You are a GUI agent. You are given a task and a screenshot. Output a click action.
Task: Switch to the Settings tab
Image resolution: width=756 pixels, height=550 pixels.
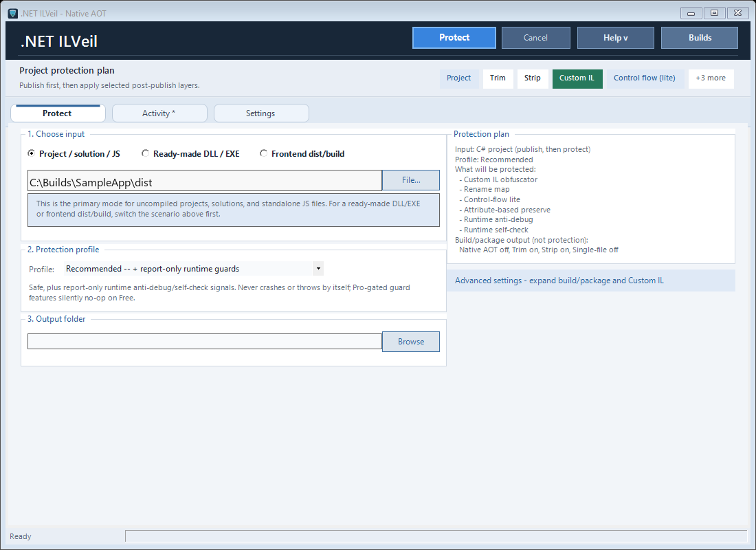(x=261, y=113)
